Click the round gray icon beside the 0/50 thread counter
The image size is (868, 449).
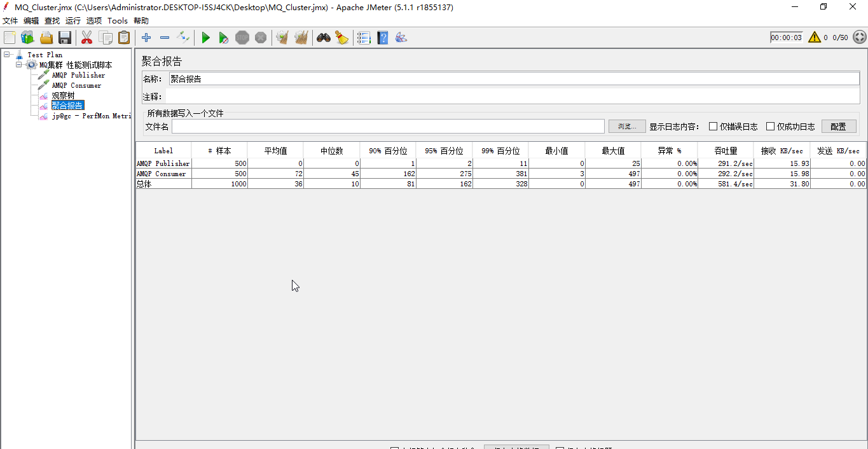pyautogui.click(x=859, y=37)
